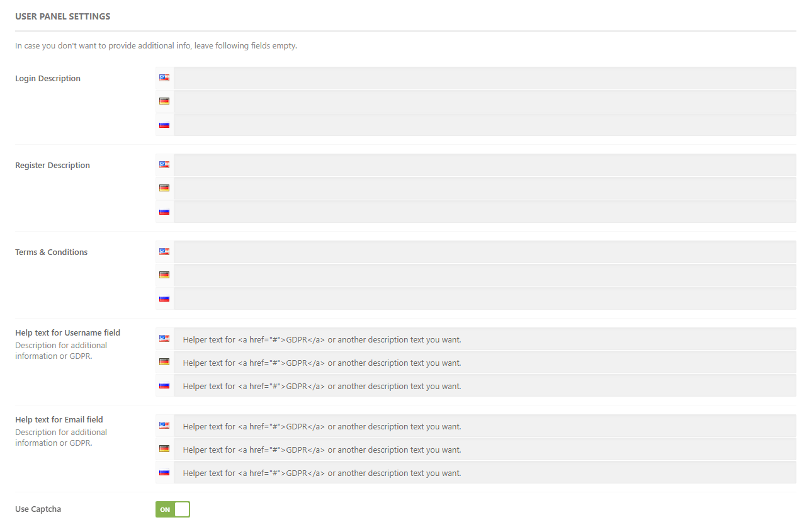The width and height of the screenshot is (809, 532).
Task: Click the 'USER PANEL SETTINGS' heading
Action: (63, 17)
